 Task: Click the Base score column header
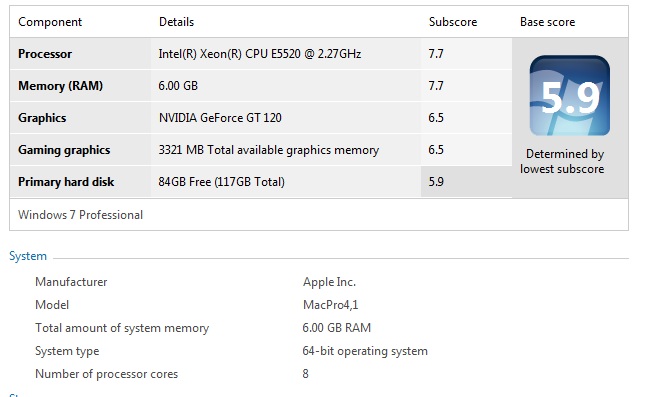[x=547, y=22]
